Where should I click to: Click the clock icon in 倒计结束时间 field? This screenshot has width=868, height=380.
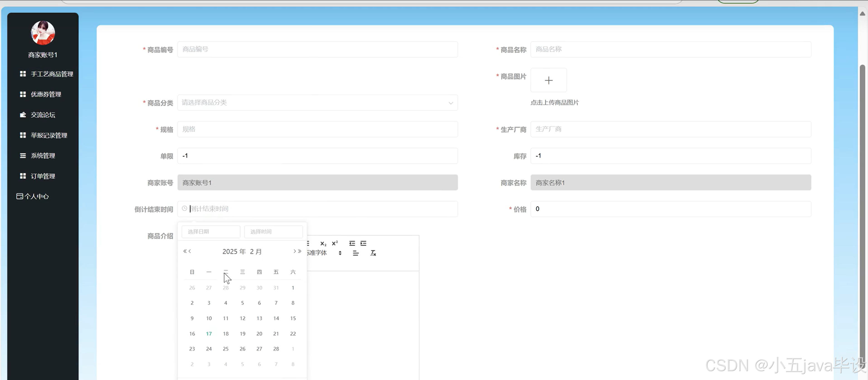184,209
